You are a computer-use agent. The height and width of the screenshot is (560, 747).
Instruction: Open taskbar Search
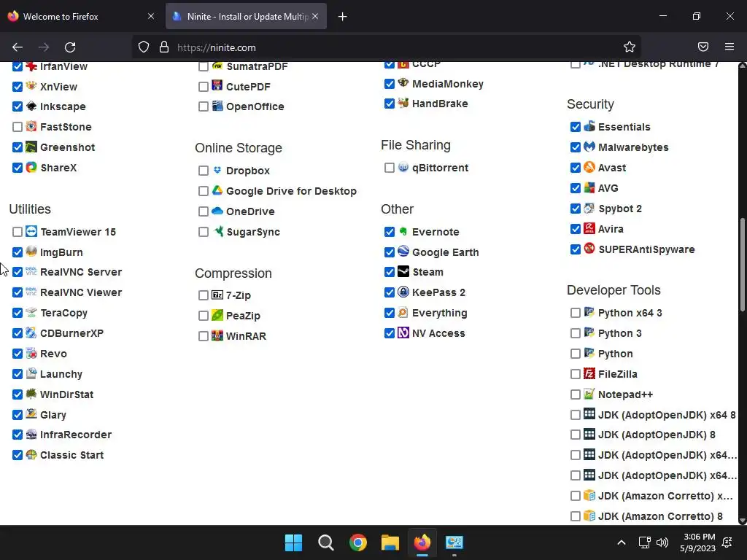326,542
